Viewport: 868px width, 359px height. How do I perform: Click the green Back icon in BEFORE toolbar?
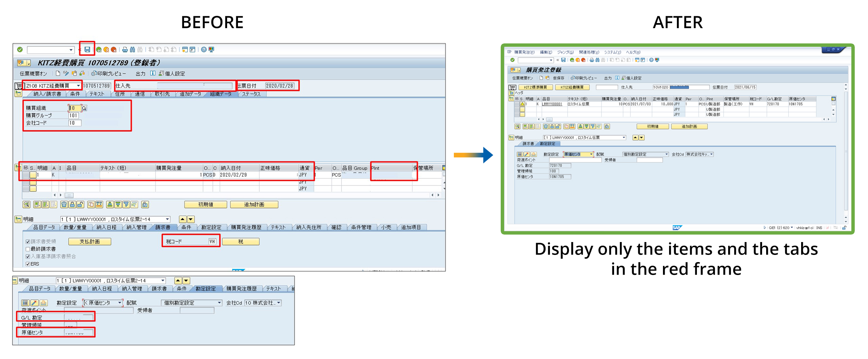[99, 50]
